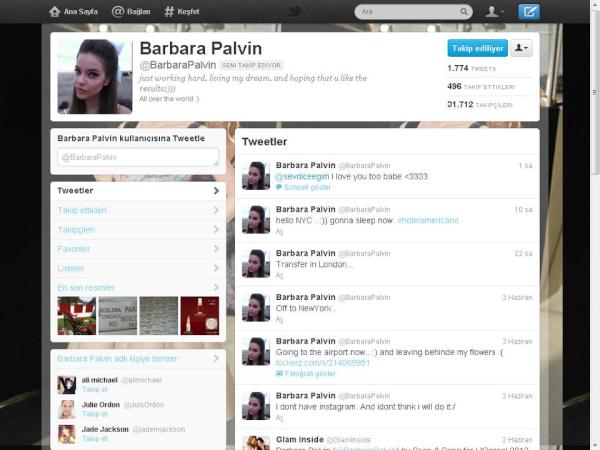Screen dimensions: 600x450
Task: Click Aç under Transfer in London tweet
Action: 279,276
